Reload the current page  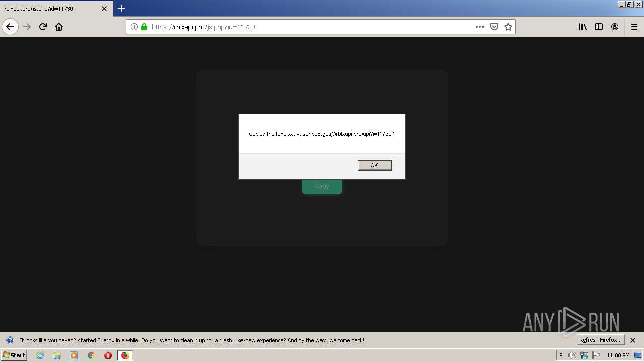pos(43,27)
